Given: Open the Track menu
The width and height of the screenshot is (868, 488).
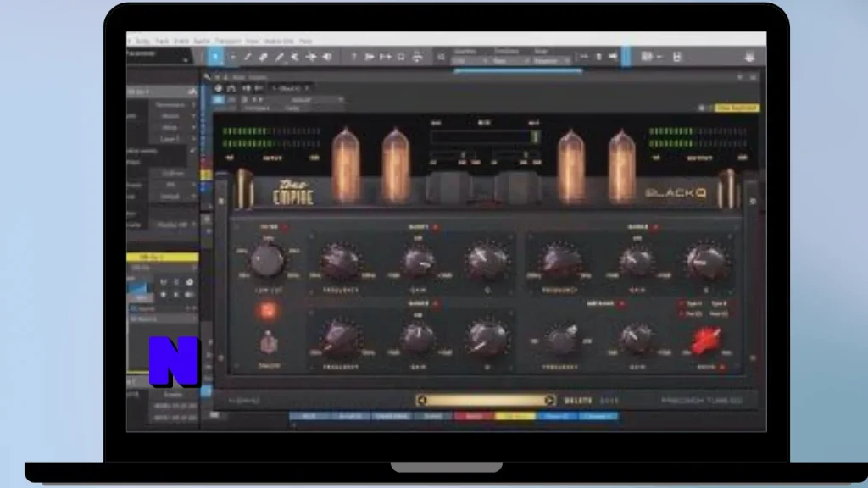Looking at the screenshot, I should (162, 41).
